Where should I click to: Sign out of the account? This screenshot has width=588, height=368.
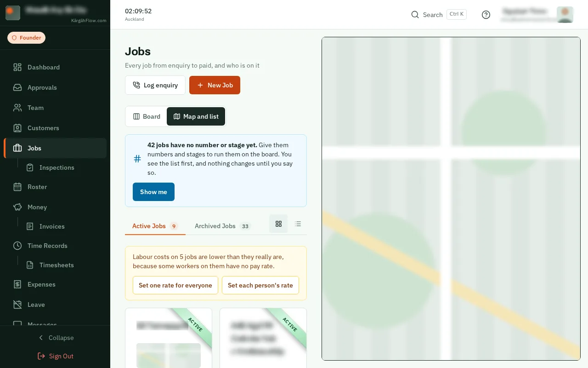point(55,356)
